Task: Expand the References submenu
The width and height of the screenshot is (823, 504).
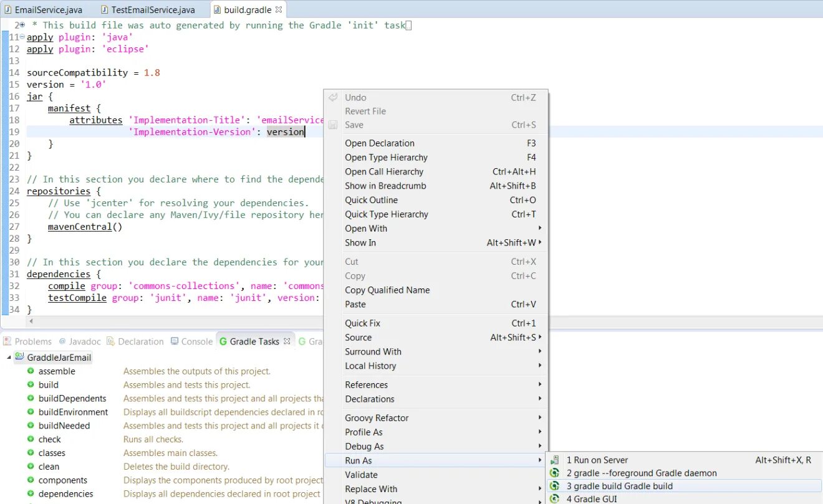Action: (x=436, y=385)
